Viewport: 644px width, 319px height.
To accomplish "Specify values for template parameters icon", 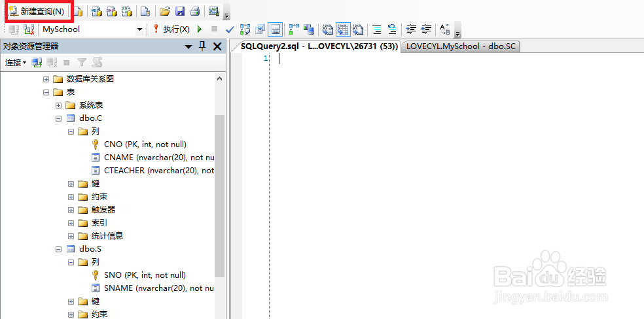I will [445, 29].
